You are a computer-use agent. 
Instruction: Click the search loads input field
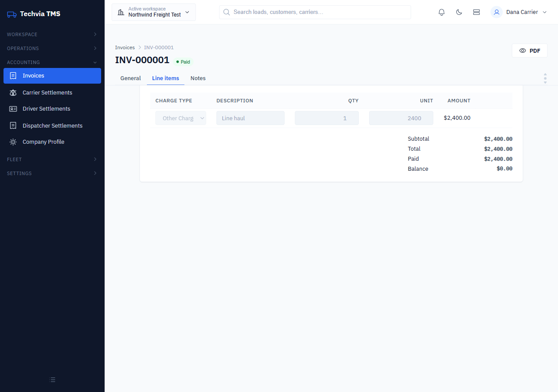pyautogui.click(x=315, y=12)
